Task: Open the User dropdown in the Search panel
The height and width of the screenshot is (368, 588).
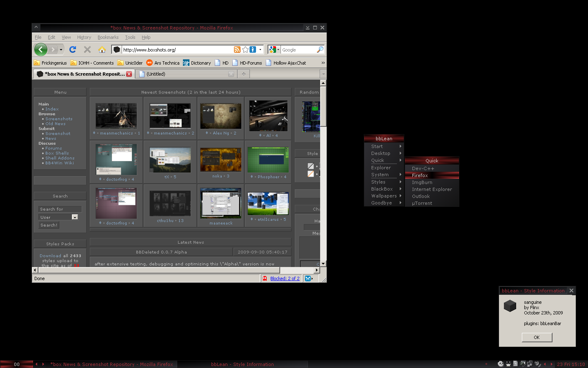Action: click(x=75, y=217)
